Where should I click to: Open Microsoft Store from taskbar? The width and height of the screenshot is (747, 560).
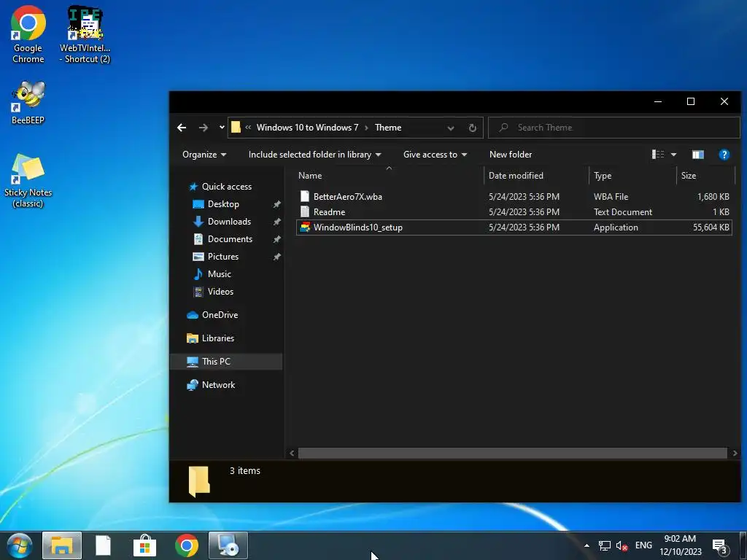coord(145,545)
